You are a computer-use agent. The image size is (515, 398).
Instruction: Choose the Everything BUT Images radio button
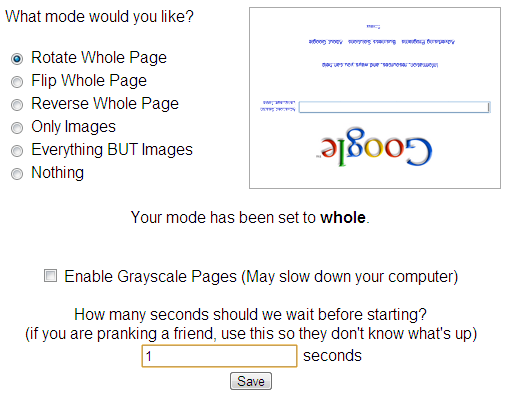pos(17,151)
